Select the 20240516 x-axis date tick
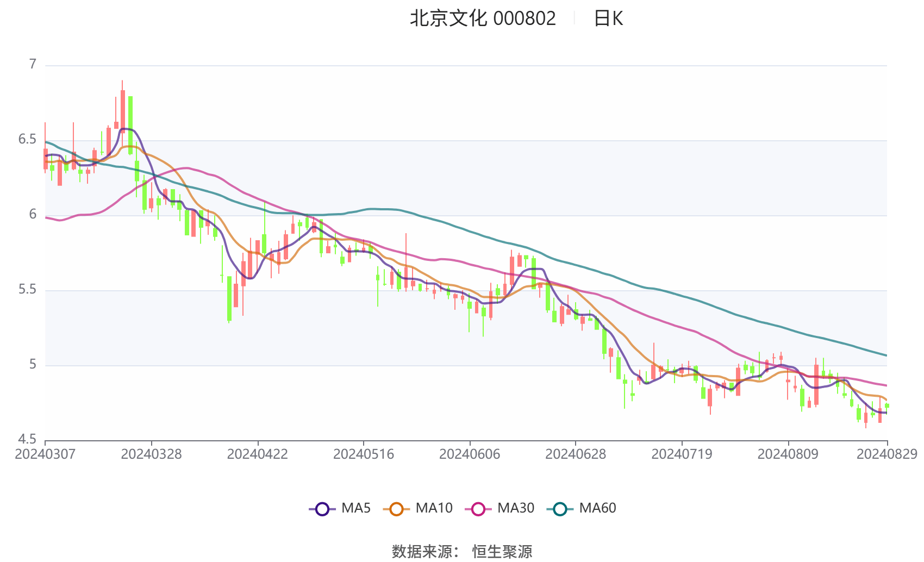 [363, 454]
